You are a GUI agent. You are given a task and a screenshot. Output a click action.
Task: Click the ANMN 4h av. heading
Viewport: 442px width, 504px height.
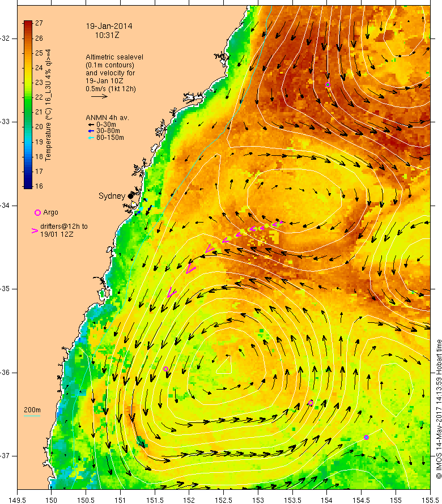tap(107, 118)
